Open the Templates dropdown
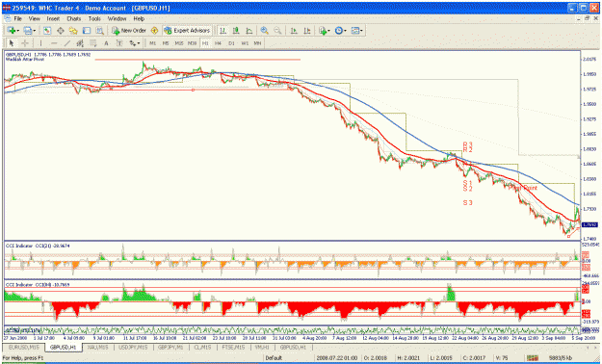Image resolution: width=602 pixels, height=364 pixels. [361, 31]
